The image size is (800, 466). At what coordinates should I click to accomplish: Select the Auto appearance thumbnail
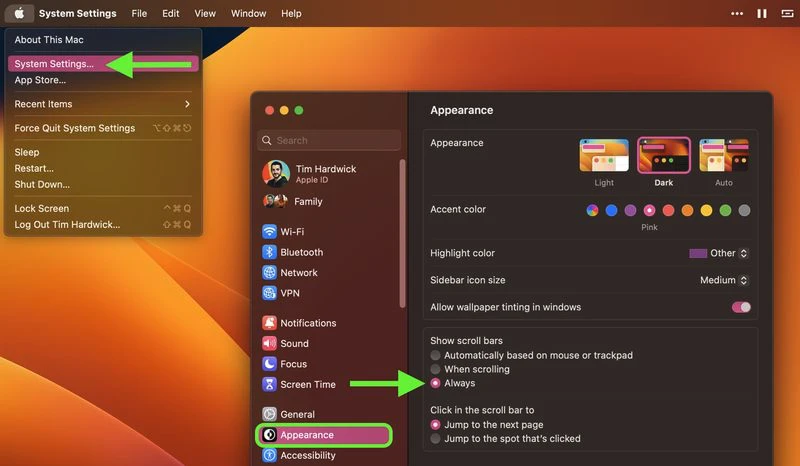[x=724, y=155]
